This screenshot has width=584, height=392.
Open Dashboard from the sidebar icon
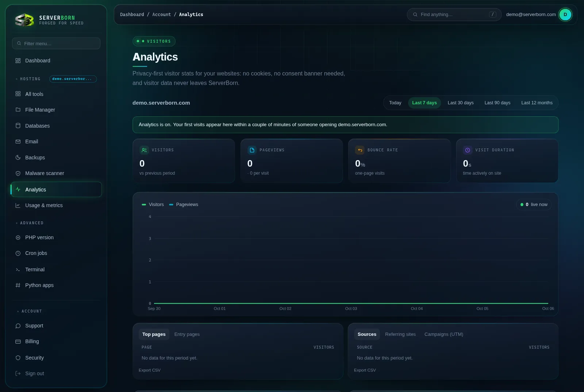(18, 61)
